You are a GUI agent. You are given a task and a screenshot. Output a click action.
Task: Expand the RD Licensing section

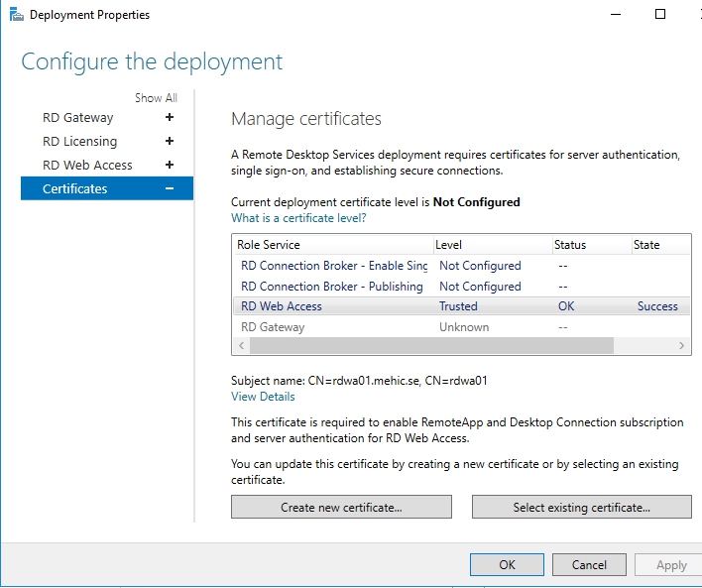click(x=170, y=142)
